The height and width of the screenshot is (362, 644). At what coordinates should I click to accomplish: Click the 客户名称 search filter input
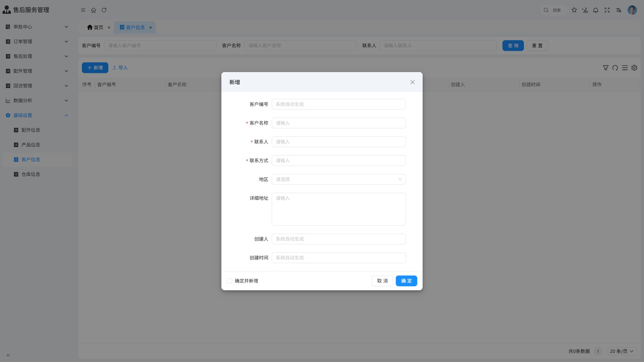pos(301,46)
